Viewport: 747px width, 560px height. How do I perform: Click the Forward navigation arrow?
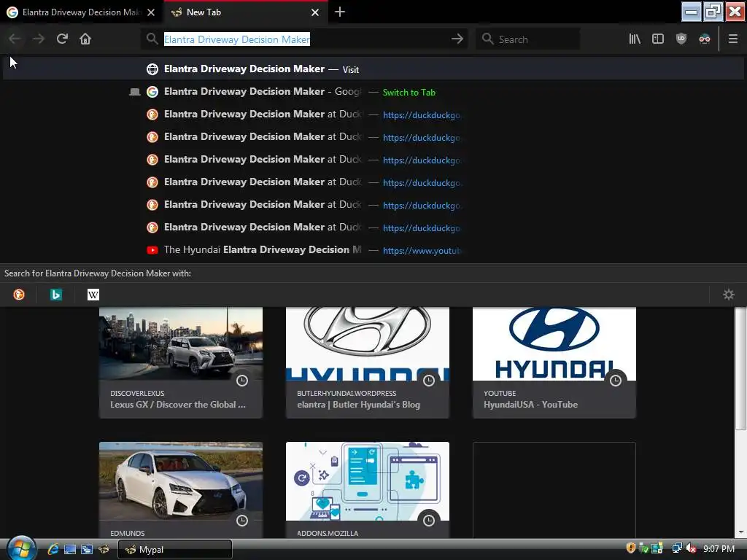(38, 39)
